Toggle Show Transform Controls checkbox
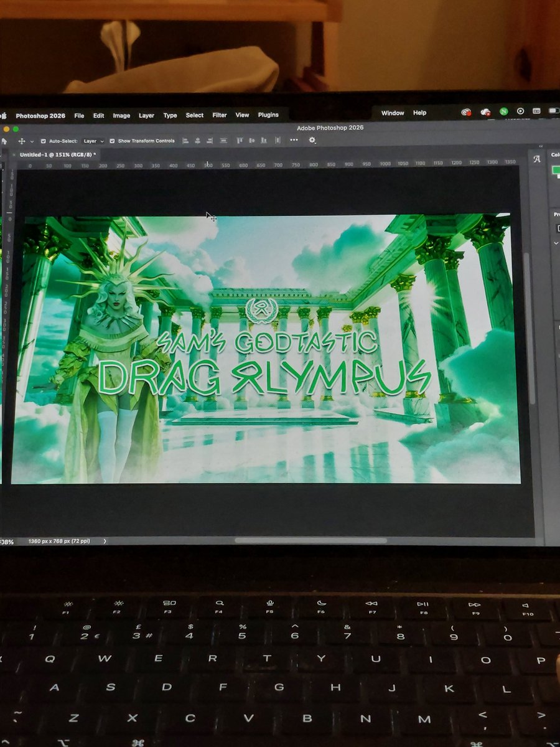Screen dimensions: 560x747 tap(112, 141)
